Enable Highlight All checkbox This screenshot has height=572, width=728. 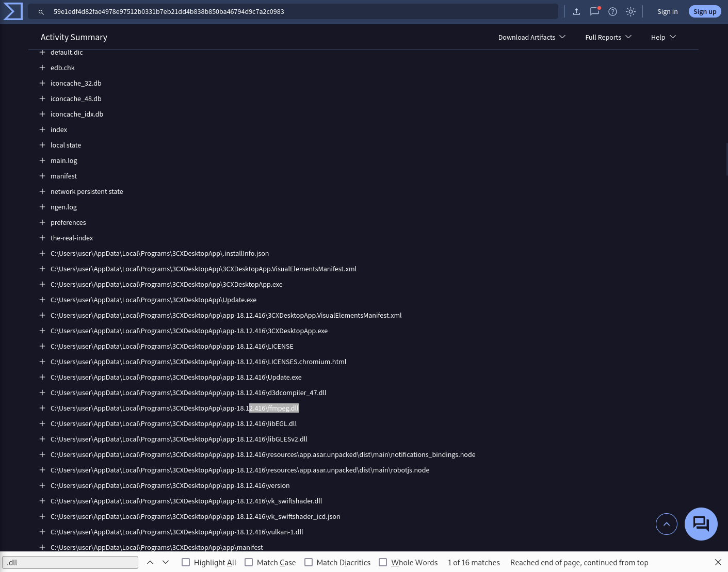(186, 562)
